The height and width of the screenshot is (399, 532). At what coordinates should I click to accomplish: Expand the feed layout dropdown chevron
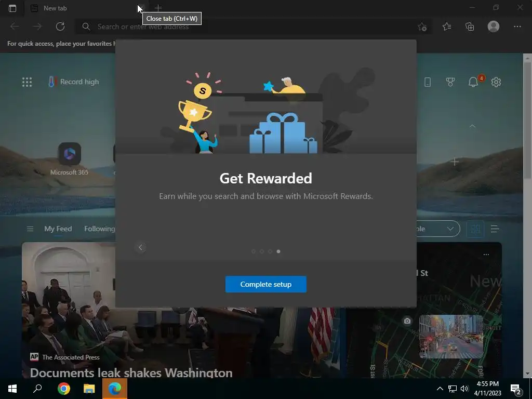450,229
